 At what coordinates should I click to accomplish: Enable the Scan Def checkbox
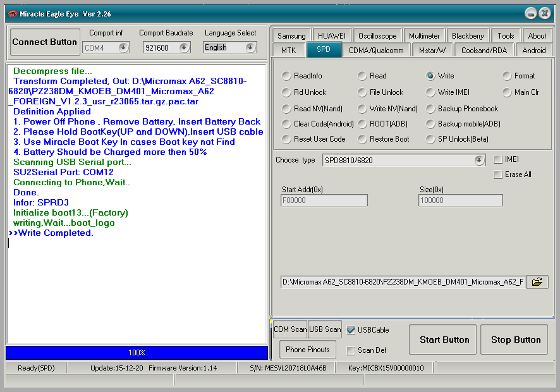(x=351, y=350)
